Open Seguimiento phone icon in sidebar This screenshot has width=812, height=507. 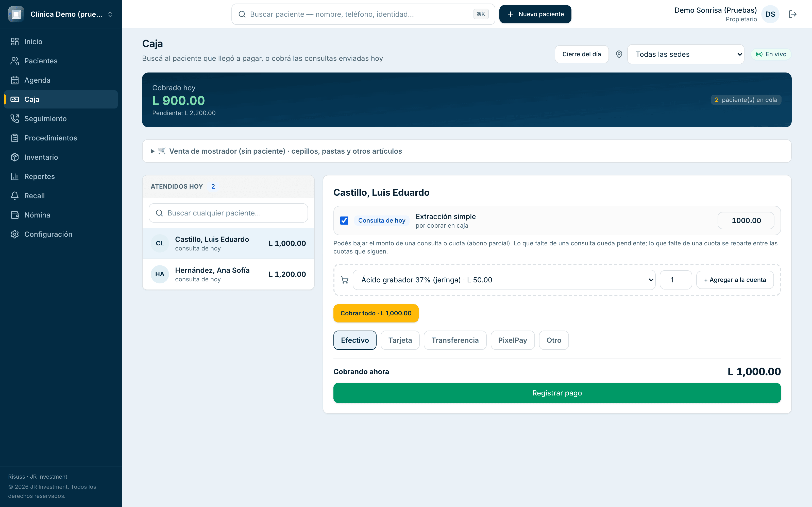tap(14, 119)
